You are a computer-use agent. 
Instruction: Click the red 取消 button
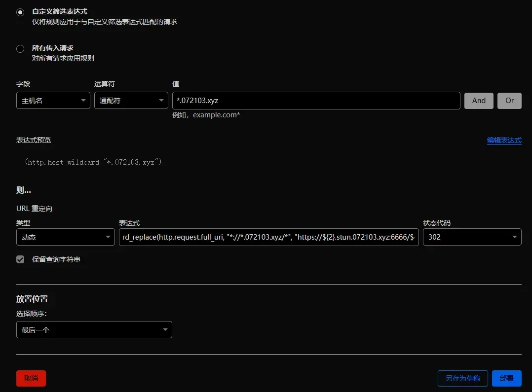(31, 378)
